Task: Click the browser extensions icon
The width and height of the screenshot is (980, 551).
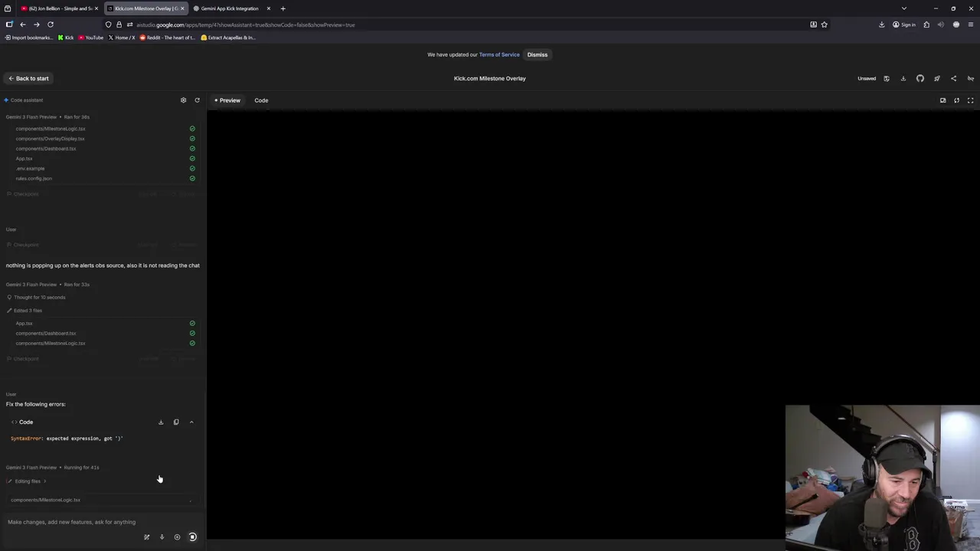Action: pos(926,24)
